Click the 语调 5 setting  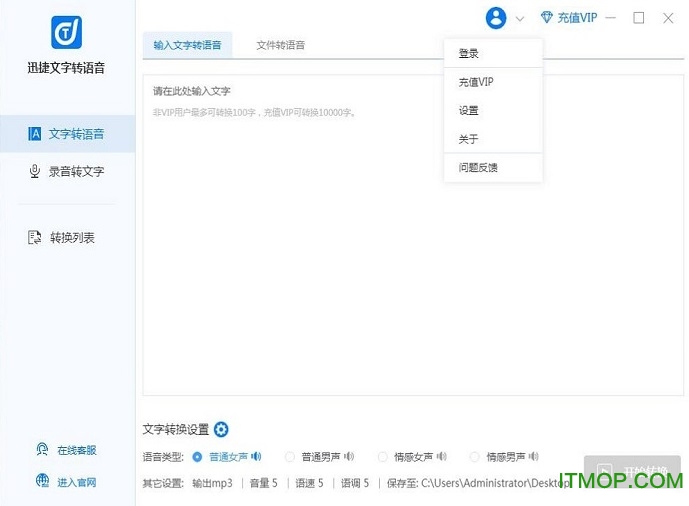coord(355,483)
